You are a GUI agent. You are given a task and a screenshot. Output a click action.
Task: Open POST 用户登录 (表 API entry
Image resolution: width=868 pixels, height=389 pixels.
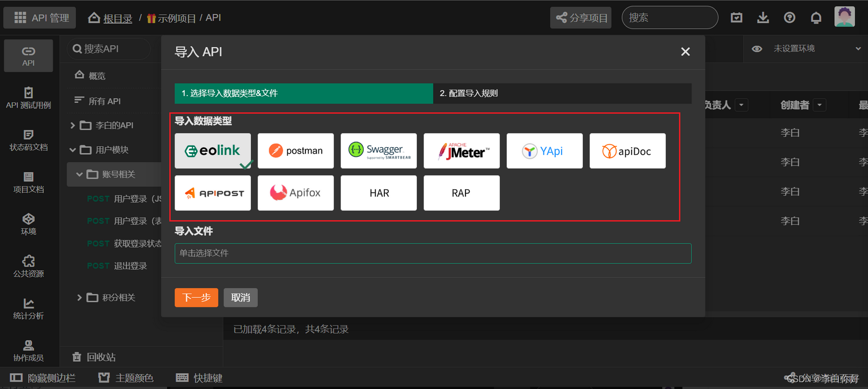[x=124, y=221]
